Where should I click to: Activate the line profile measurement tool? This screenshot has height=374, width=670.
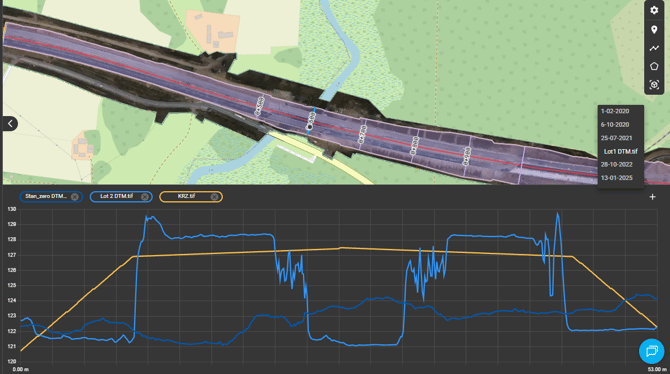tap(654, 48)
